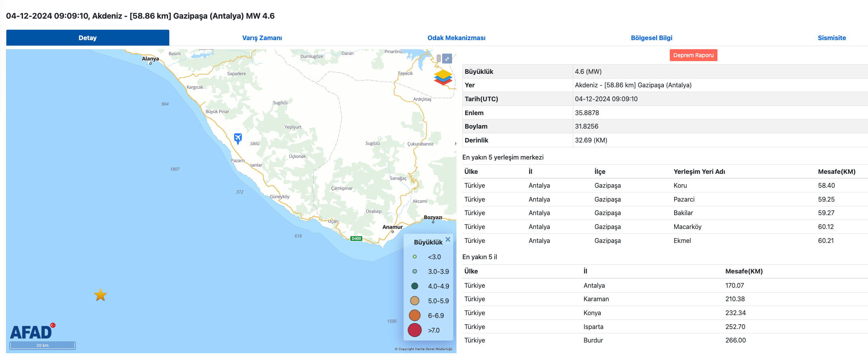Select the D400 road shield on the map
868x358 pixels.
click(x=356, y=239)
